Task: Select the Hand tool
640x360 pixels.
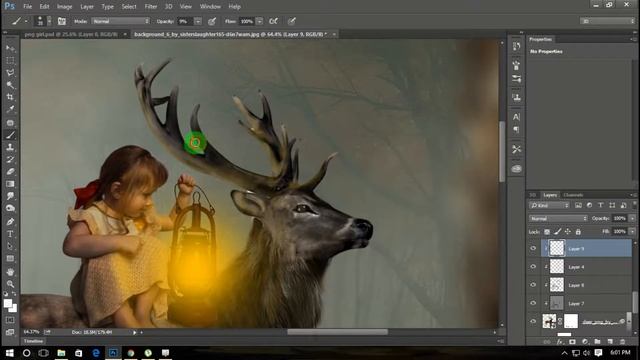Action: 10,272
